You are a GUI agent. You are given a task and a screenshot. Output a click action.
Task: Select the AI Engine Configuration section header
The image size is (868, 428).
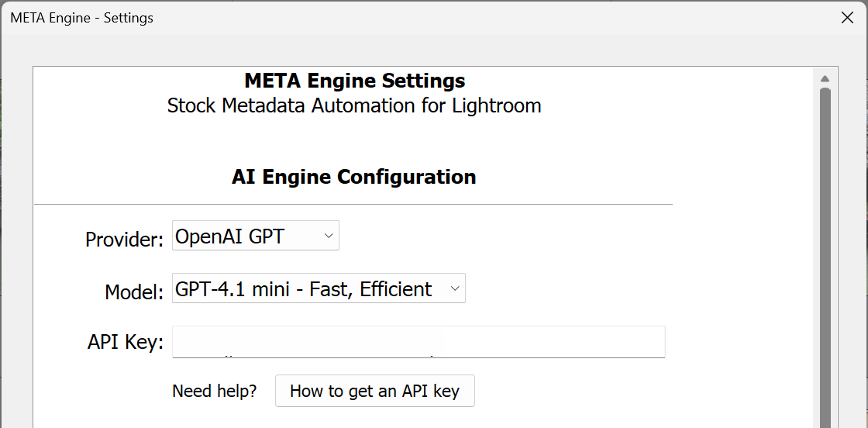353,178
